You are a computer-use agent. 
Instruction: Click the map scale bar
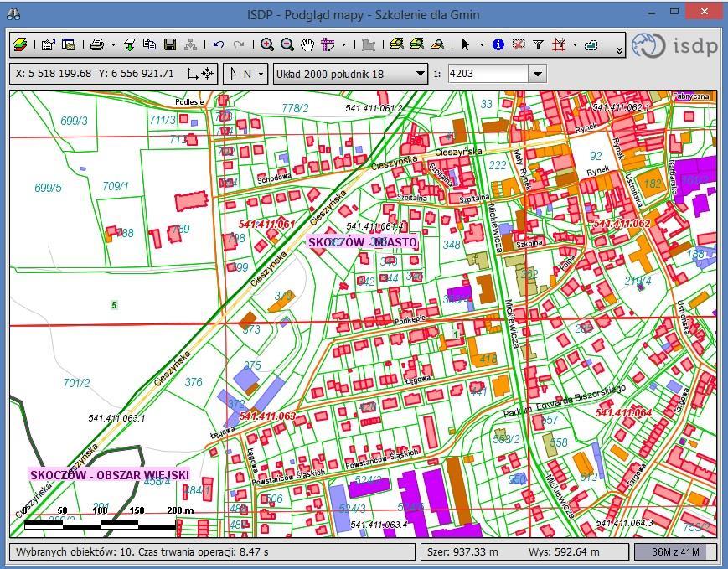click(101, 525)
